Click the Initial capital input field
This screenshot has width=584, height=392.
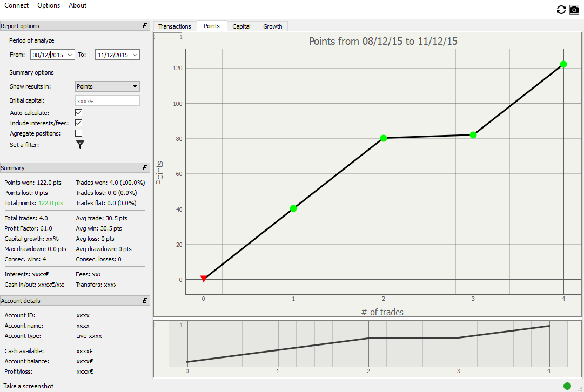coord(108,100)
